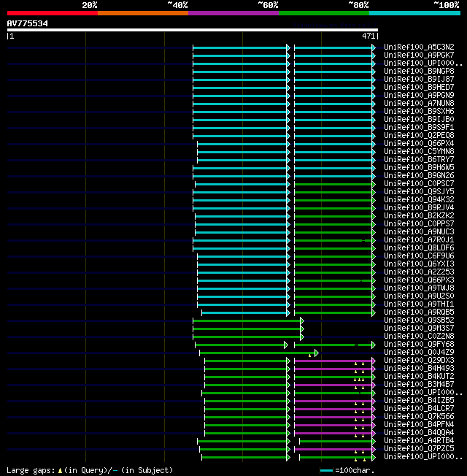Viewport: 467px width, 476px height.
Task: Click the query end position 471
Action: click(368, 36)
